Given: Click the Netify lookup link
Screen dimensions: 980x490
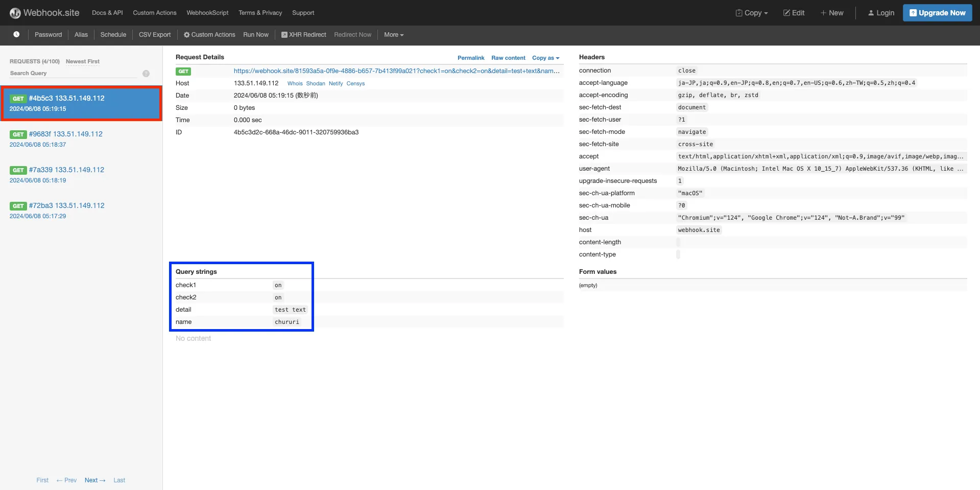Looking at the screenshot, I should [336, 83].
